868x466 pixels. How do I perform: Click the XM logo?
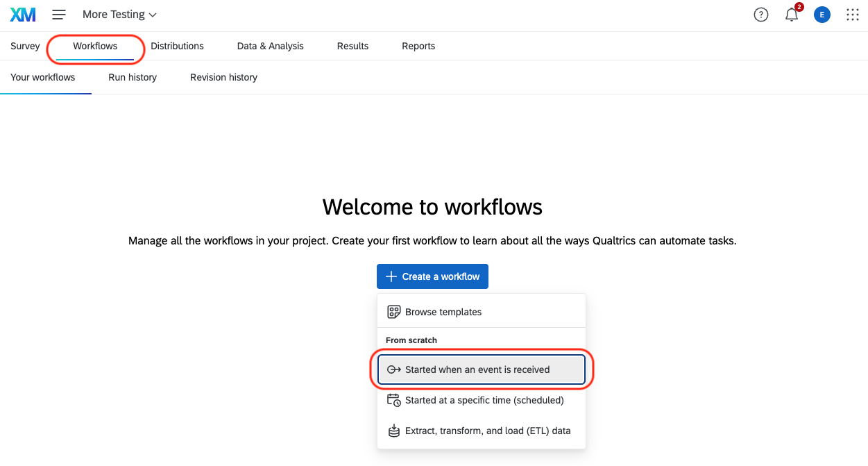pos(23,15)
